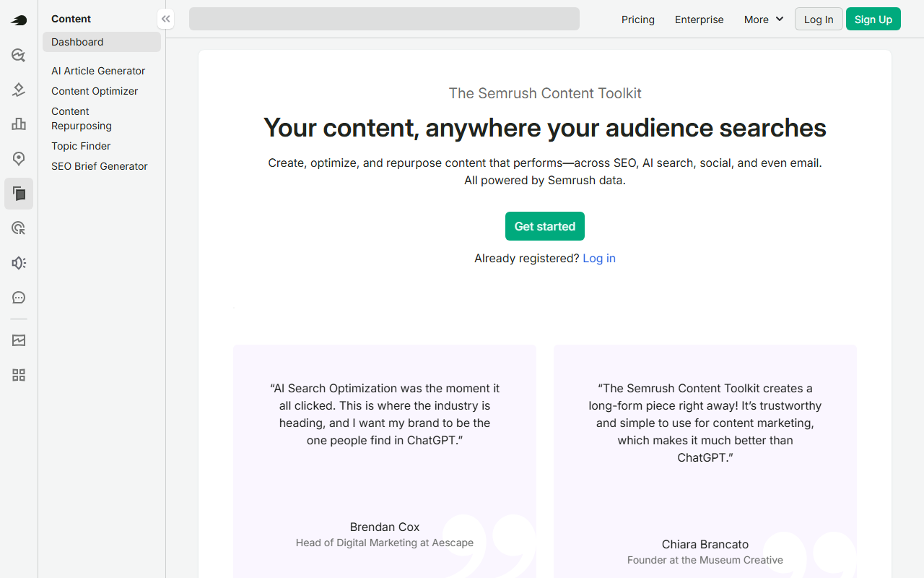Screen dimensions: 924x578
Task: Click the 'Your content, anywhere your audience searches' headline
Action: click(x=545, y=128)
